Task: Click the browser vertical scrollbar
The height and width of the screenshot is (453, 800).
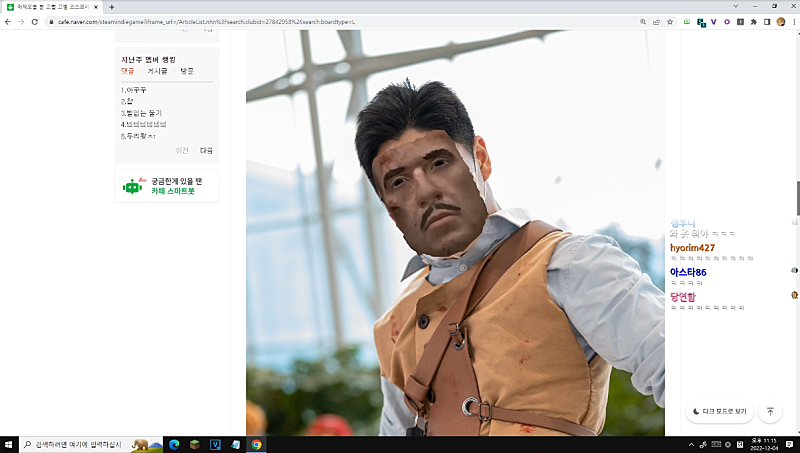Action: click(x=796, y=198)
